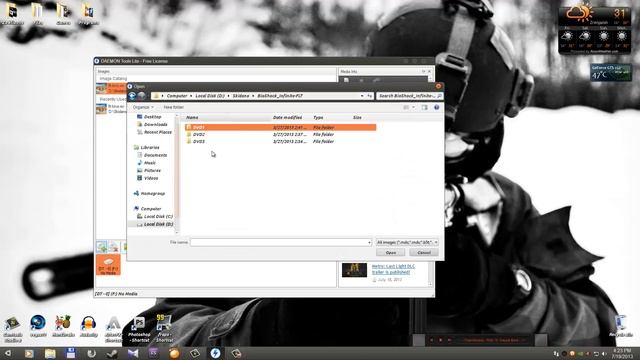Click the Open button
The height and width of the screenshot is (360, 640).
pyautogui.click(x=391, y=253)
